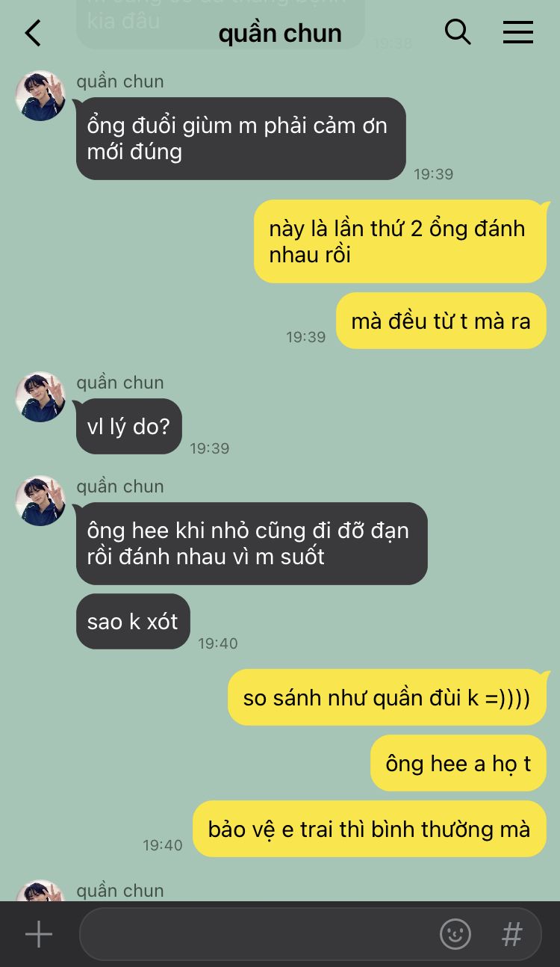The image size is (560, 967).
Task: Tap sender name above 'vl lý do?'
Action: [120, 383]
